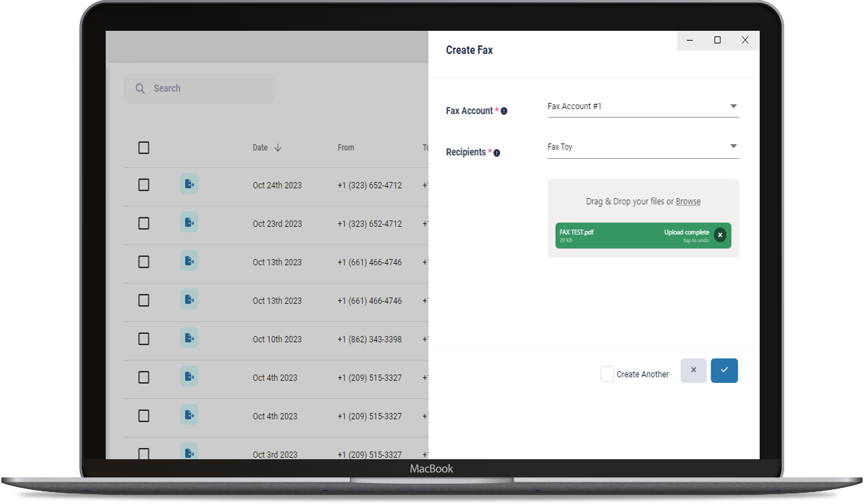
Task: Click the search magnifier icon
Action: click(x=140, y=89)
